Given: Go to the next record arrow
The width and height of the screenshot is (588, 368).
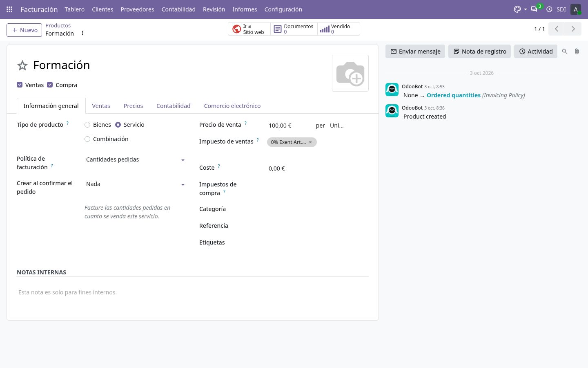Looking at the screenshot, I should click(x=573, y=29).
